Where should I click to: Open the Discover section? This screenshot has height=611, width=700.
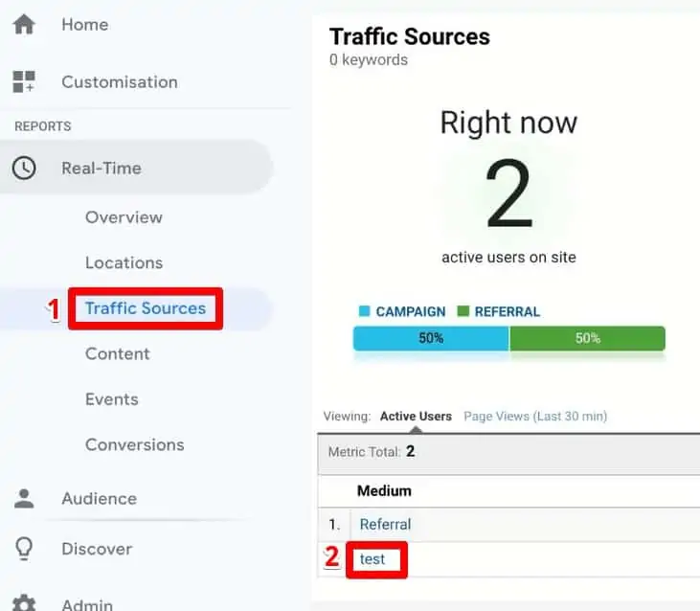pos(97,549)
